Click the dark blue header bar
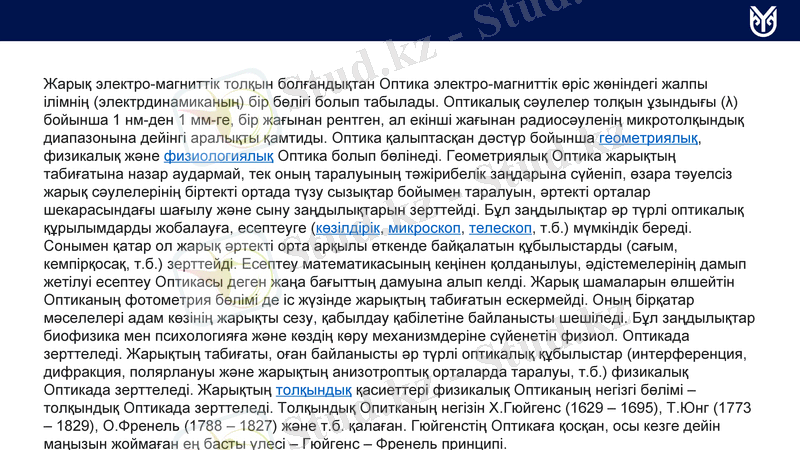Image resolution: width=800 pixels, height=450 pixels. pyautogui.click(x=400, y=20)
